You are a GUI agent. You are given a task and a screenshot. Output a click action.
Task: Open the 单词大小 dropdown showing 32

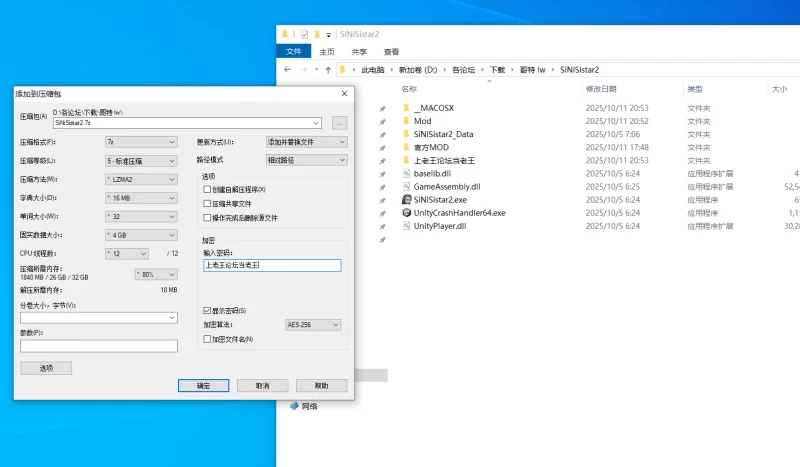click(141, 216)
